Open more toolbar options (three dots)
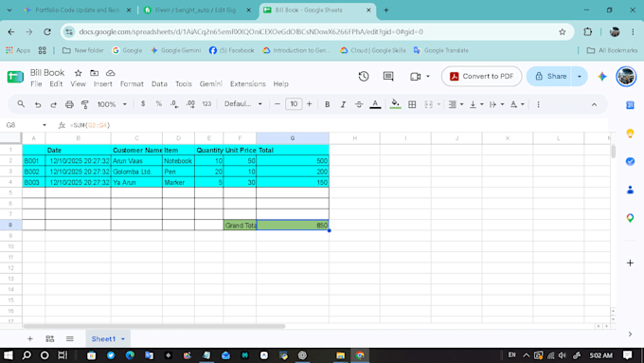 538,104
